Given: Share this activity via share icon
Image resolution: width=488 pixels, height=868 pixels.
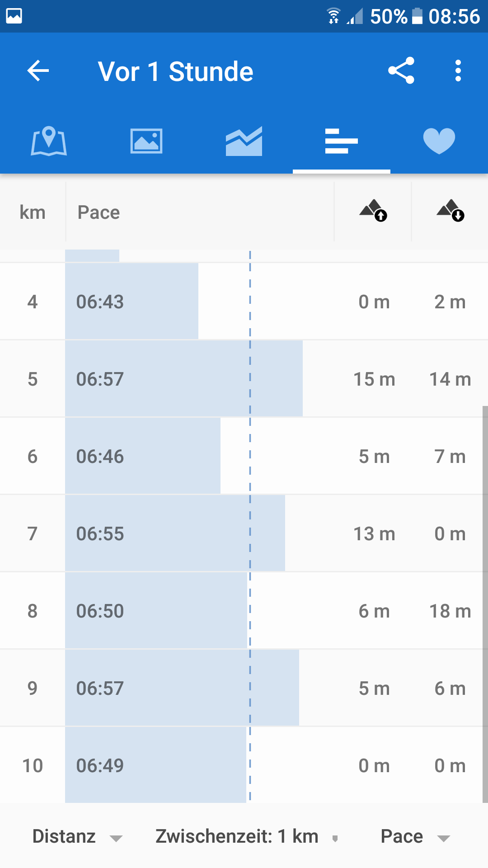Looking at the screenshot, I should [401, 71].
